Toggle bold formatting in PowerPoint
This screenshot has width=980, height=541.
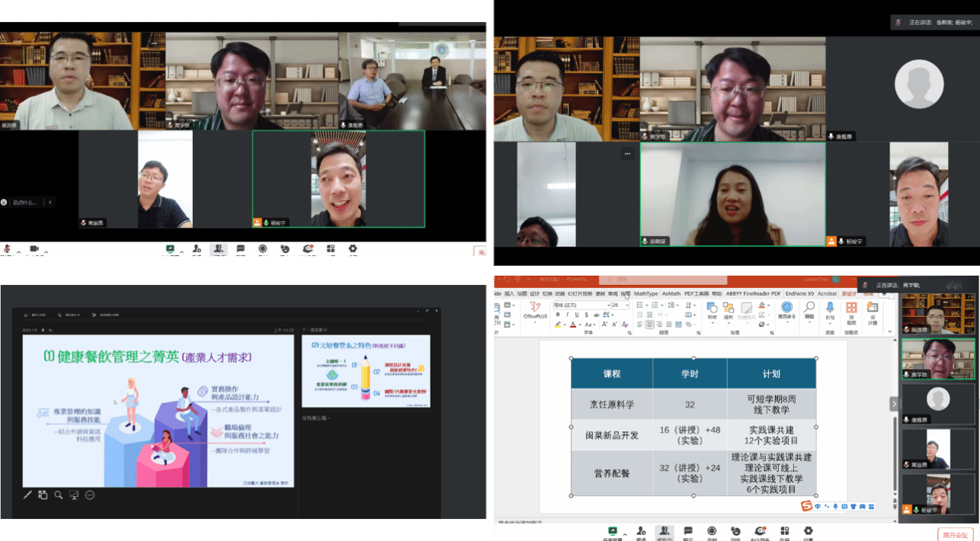pyautogui.click(x=558, y=314)
